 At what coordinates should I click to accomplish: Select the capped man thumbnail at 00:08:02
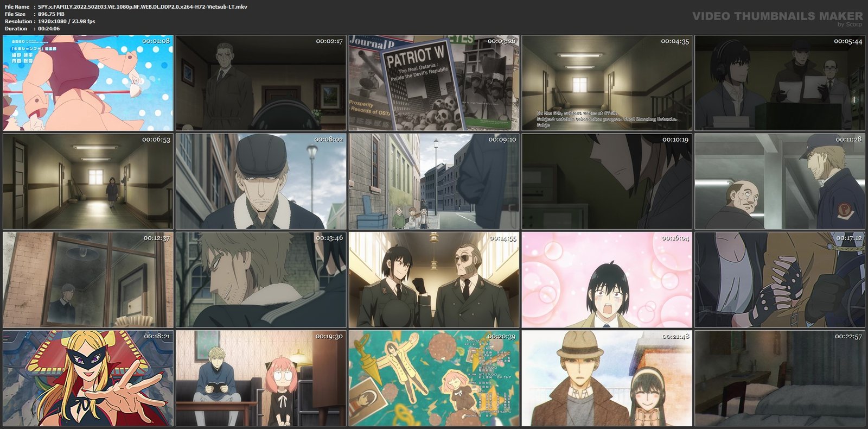(x=261, y=181)
